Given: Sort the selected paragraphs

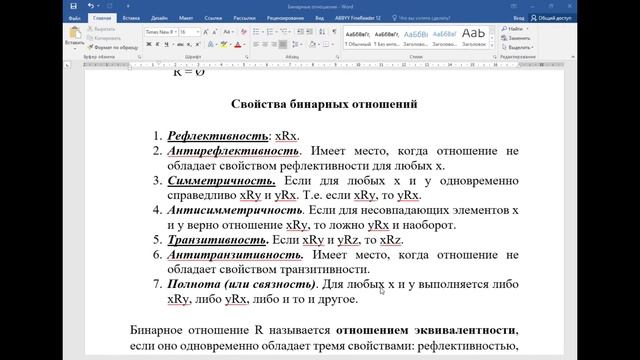Looking at the screenshot, I should click(322, 32).
